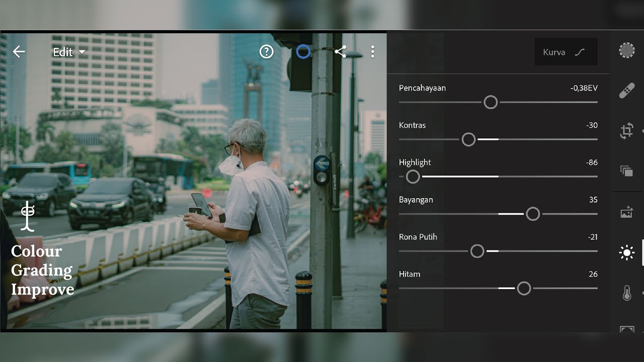
Task: Adjust the Hitam slider handle
Action: coord(524,288)
